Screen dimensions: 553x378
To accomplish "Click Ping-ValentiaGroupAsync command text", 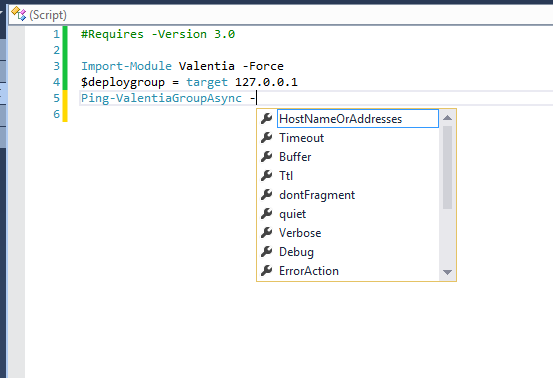I will (161, 98).
